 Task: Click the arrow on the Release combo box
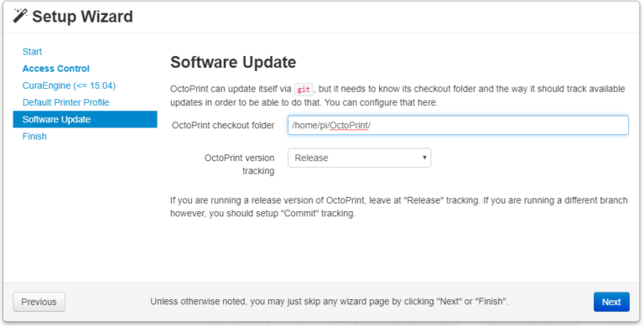pyautogui.click(x=424, y=158)
